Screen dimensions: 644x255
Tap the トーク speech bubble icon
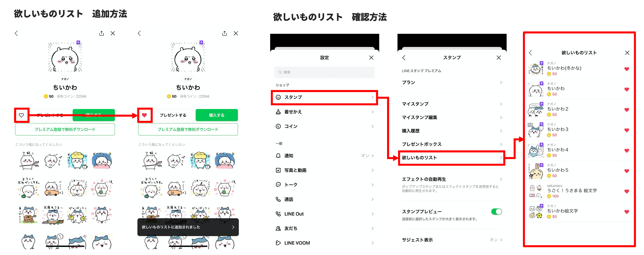(x=278, y=184)
